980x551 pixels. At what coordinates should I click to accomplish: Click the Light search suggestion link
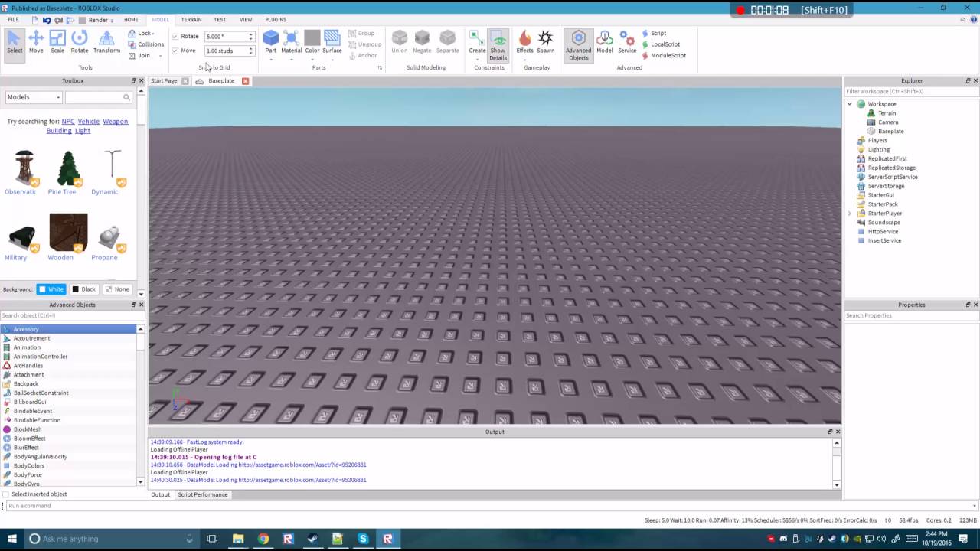83,131
